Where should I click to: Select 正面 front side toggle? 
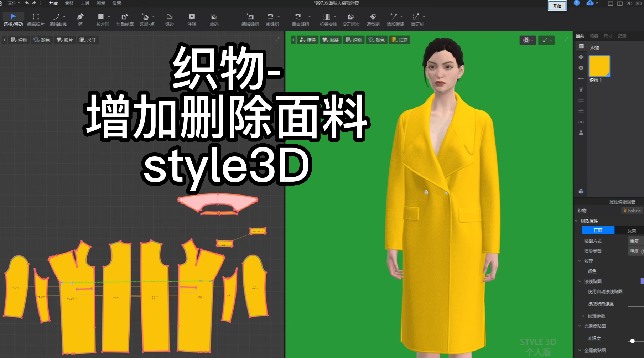tap(598, 230)
